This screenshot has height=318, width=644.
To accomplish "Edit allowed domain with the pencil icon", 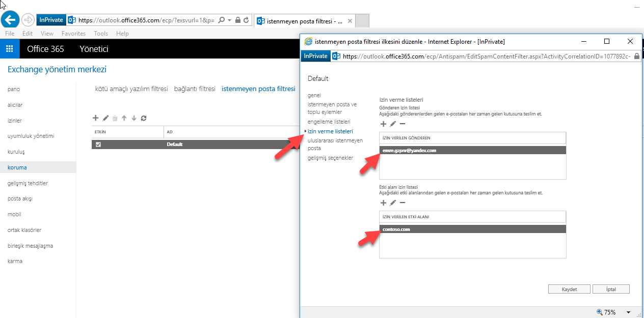I will pyautogui.click(x=393, y=203).
